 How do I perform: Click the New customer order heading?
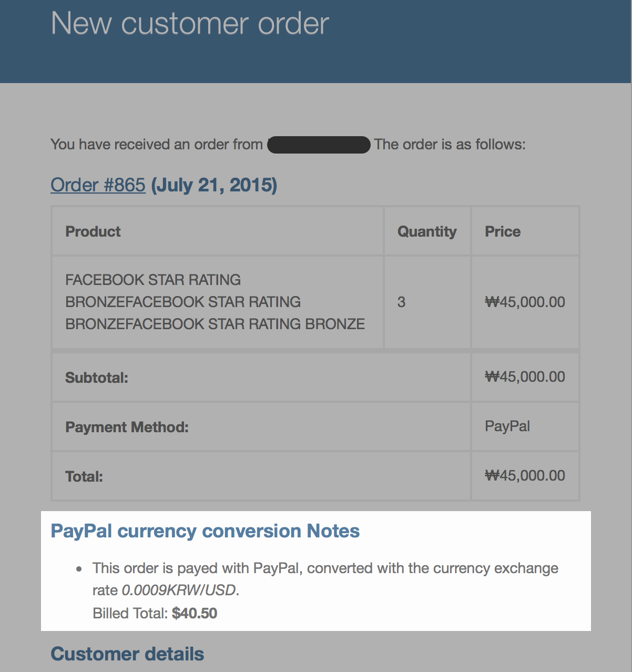coord(190,24)
